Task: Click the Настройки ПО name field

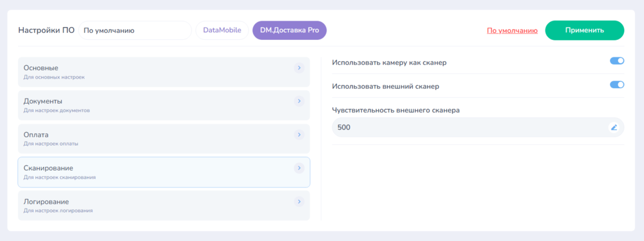Action: [135, 30]
